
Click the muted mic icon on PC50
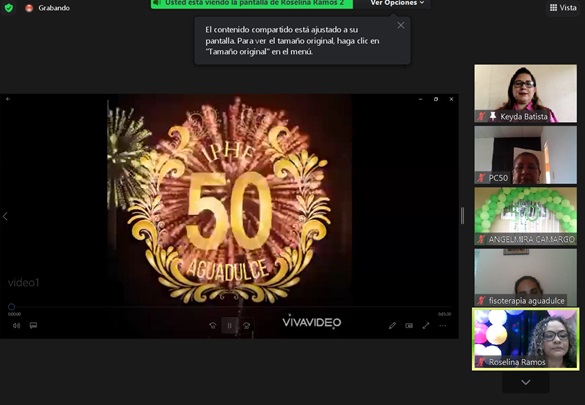coord(481,178)
